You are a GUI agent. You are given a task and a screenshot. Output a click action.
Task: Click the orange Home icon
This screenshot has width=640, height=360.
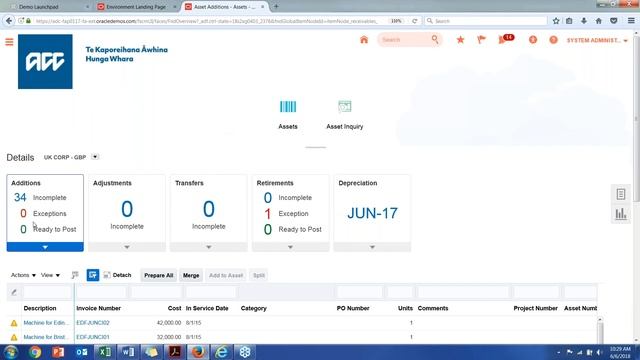click(x=364, y=40)
